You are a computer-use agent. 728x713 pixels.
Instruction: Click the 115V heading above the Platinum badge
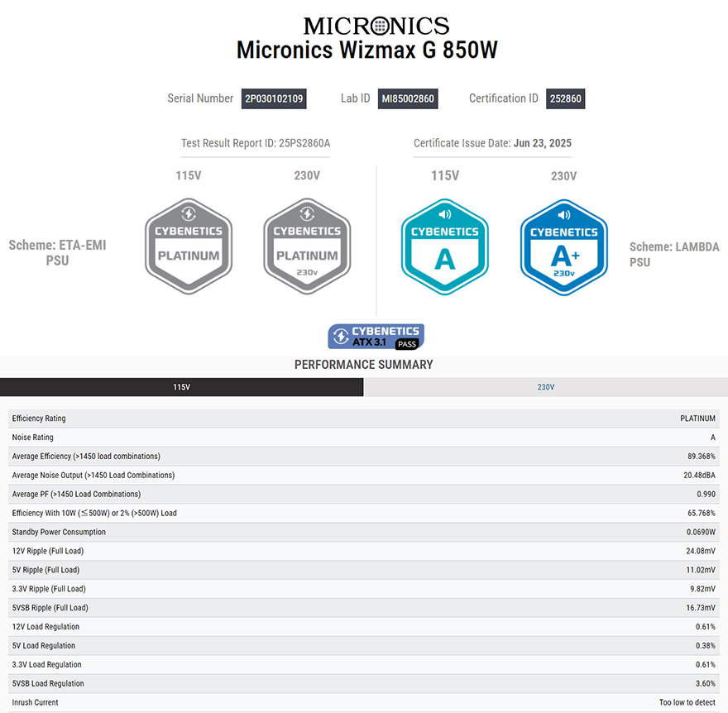[x=189, y=175]
